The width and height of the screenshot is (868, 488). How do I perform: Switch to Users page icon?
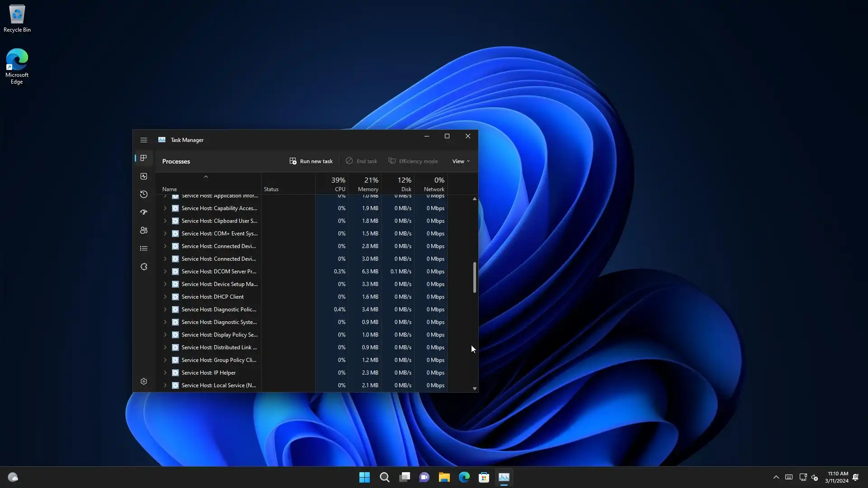click(x=144, y=230)
